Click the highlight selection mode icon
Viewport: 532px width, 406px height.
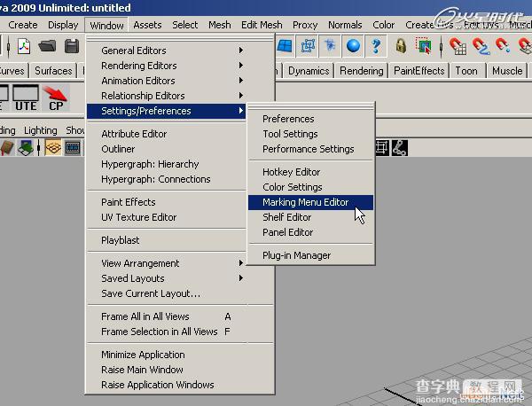424,46
